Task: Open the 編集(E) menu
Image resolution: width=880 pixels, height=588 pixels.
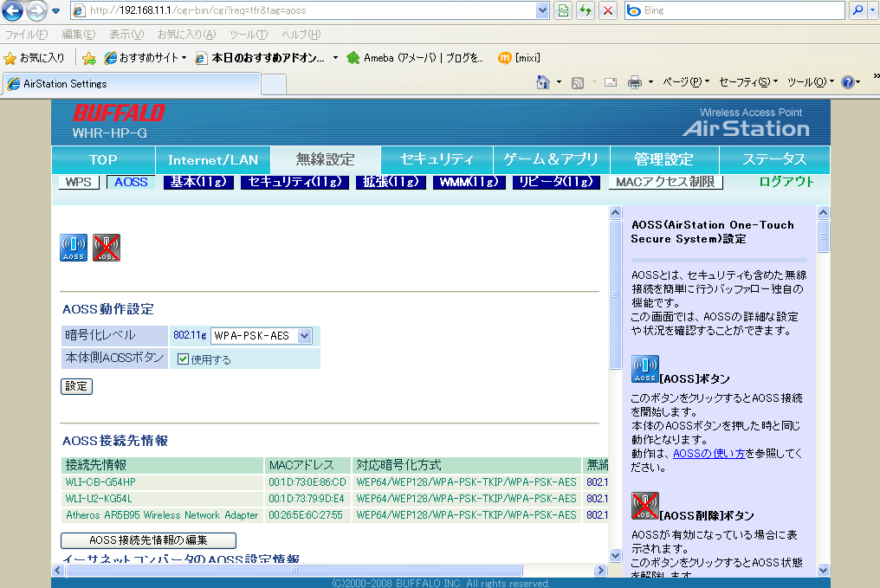Action: pyautogui.click(x=79, y=35)
